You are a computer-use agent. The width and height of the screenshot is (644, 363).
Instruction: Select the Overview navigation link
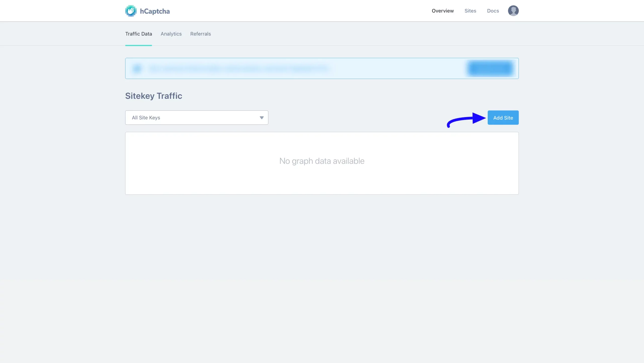442,11
